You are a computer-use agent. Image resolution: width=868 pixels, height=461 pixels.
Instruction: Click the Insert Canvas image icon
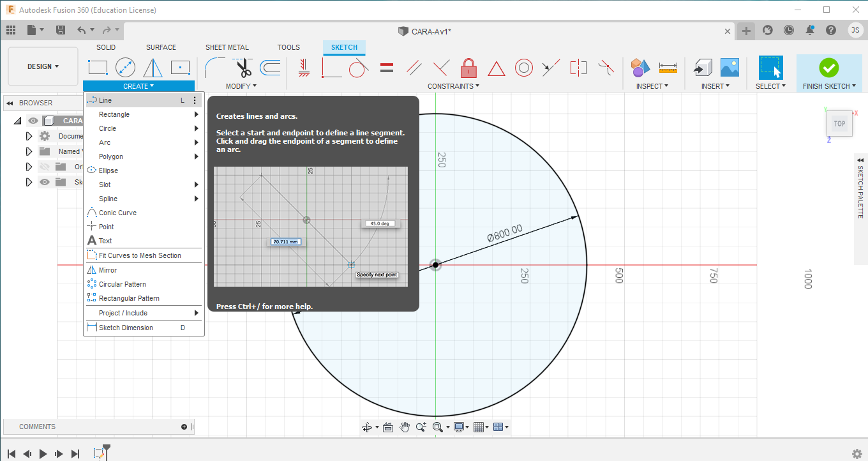pyautogui.click(x=730, y=67)
